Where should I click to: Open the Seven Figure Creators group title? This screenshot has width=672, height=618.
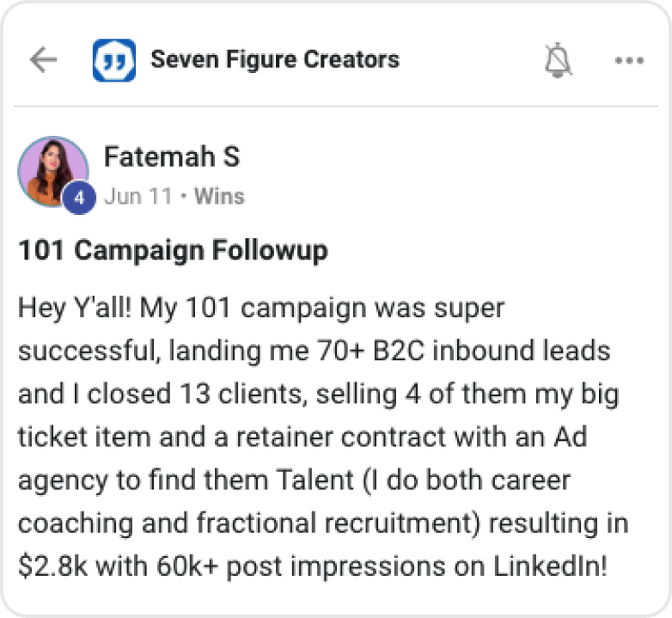coord(274,59)
